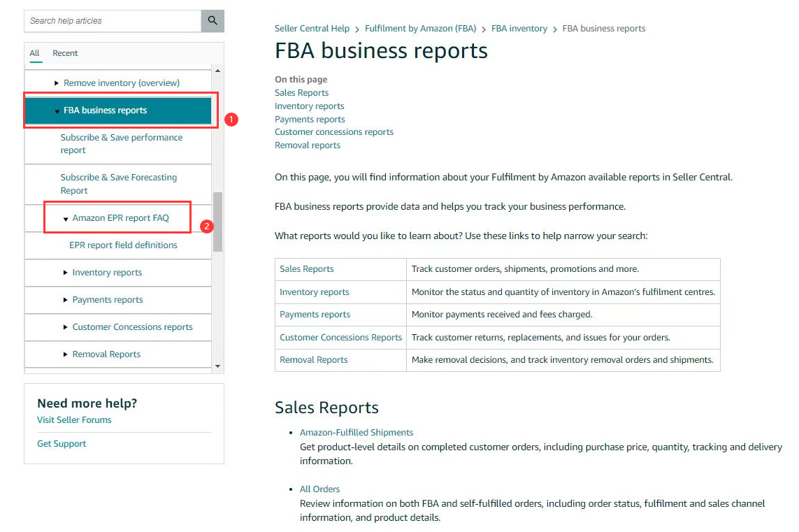Open Subscribe & Save Forecasting Report
799x532 pixels.
(119, 184)
